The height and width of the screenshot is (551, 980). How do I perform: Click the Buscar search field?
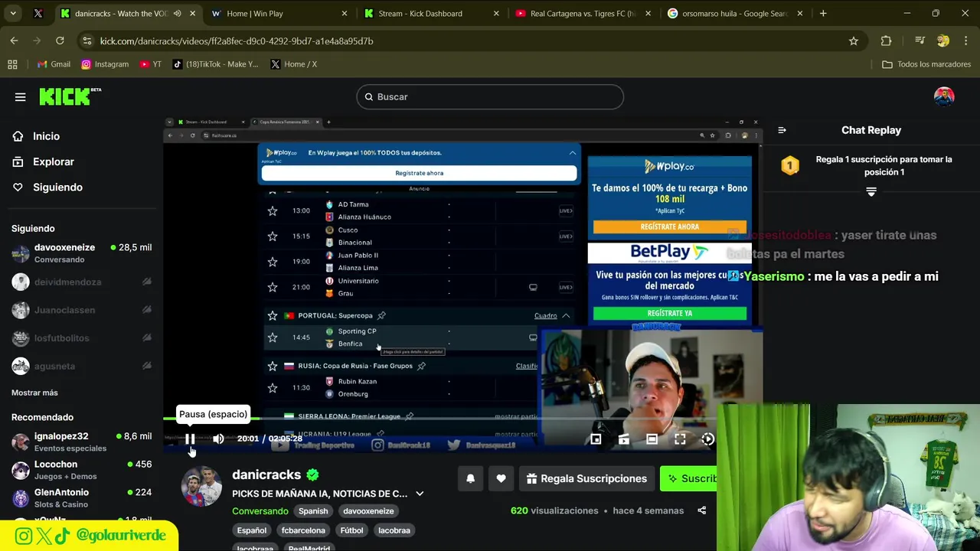pyautogui.click(x=490, y=97)
